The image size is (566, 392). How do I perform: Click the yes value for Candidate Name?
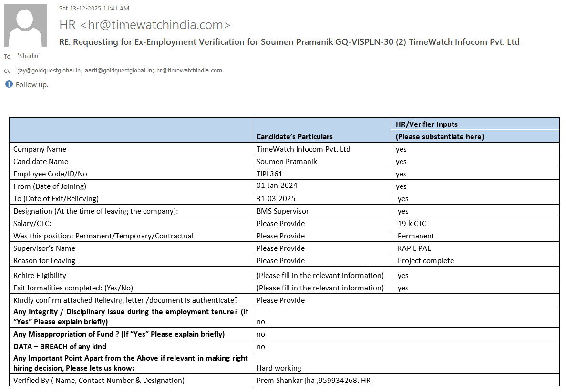(x=401, y=162)
